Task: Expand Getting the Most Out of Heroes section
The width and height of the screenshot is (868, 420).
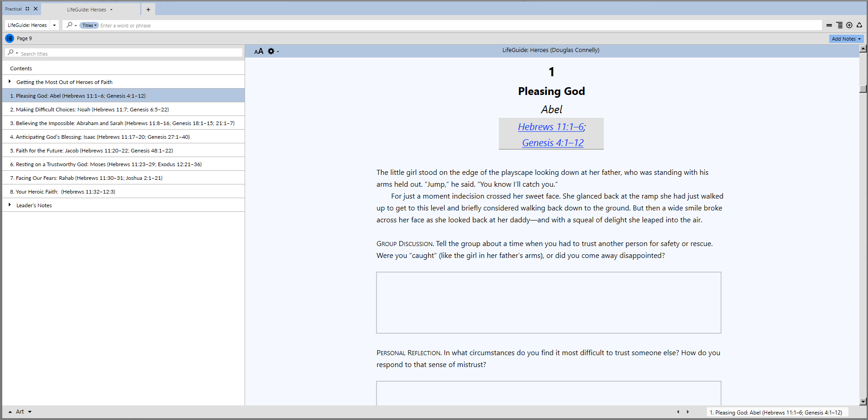Action: [10, 82]
